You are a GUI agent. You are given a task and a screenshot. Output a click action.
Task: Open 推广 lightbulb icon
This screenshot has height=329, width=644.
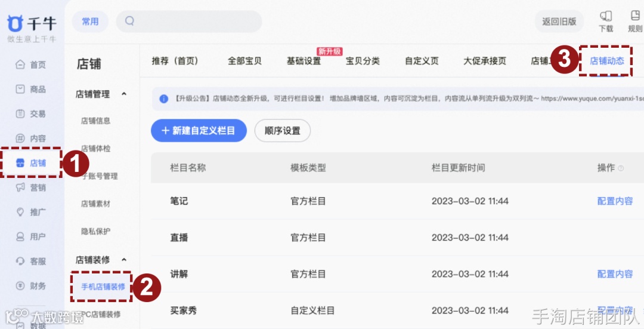coord(20,212)
